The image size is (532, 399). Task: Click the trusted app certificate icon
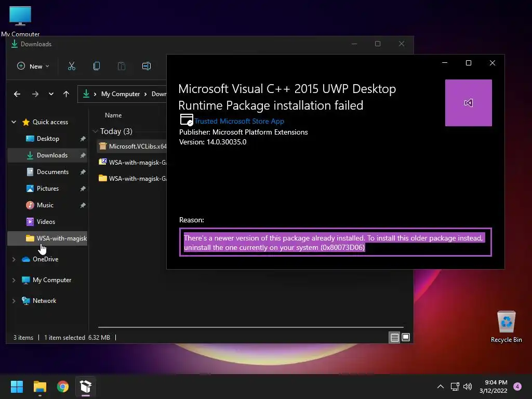pyautogui.click(x=187, y=120)
